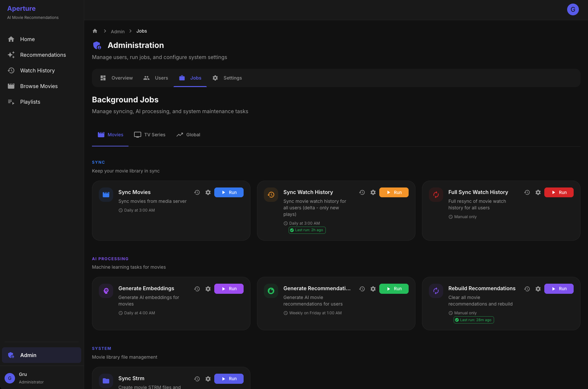
Task: Run the Sync Movies job
Action: click(229, 192)
